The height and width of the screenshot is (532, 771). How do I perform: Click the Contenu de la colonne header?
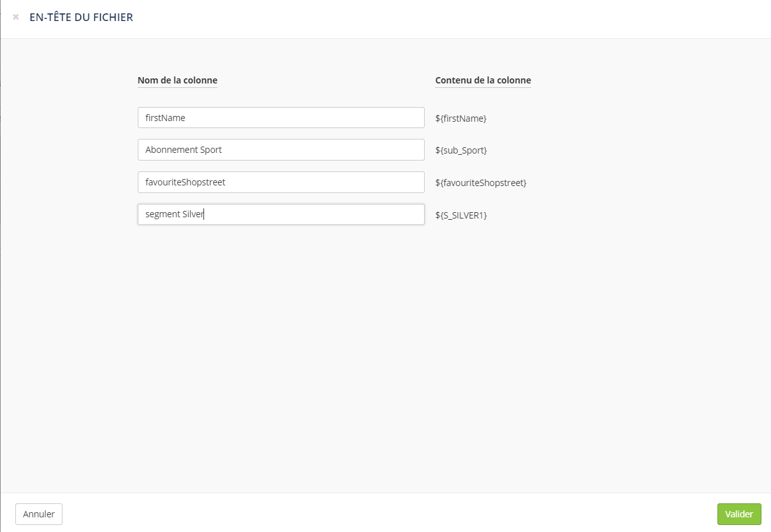pos(483,80)
